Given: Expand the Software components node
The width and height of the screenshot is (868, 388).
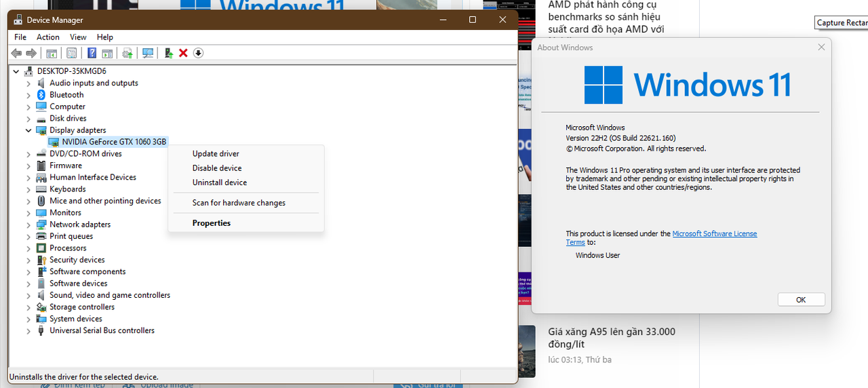Looking at the screenshot, I should (28, 272).
